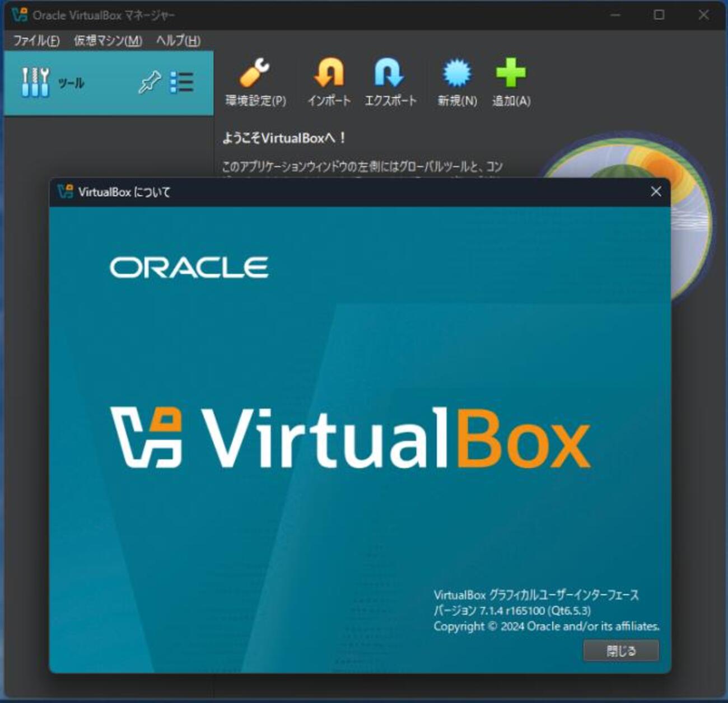Open the 環境設定(P) preferences tool
The height and width of the screenshot is (703, 728).
click(255, 82)
